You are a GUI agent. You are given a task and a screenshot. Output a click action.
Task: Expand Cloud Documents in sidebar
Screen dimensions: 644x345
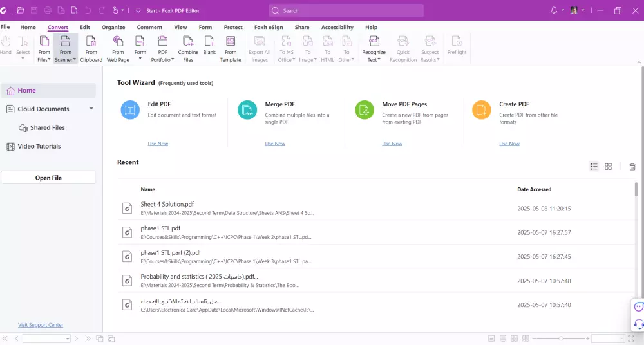[91, 109]
